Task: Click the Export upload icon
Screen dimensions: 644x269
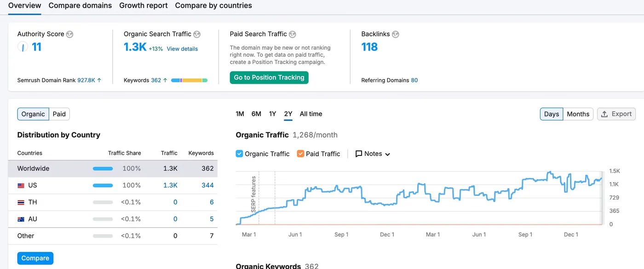Action: click(604, 114)
